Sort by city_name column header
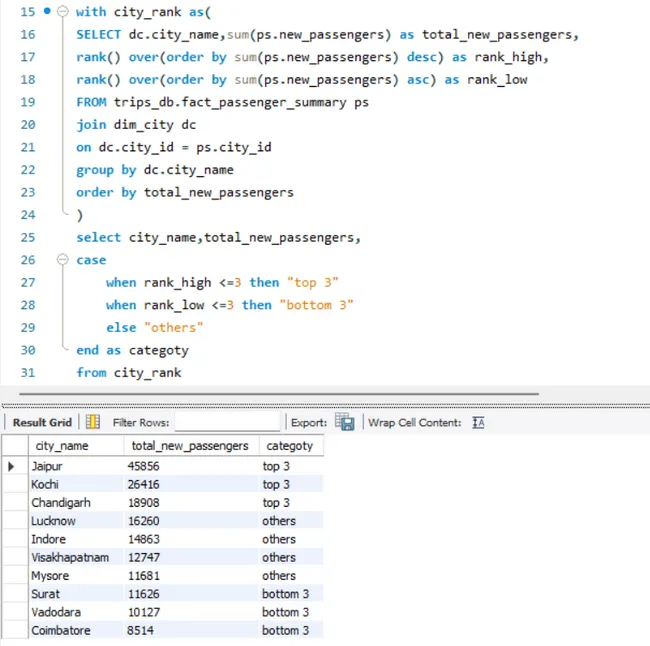 (x=62, y=446)
